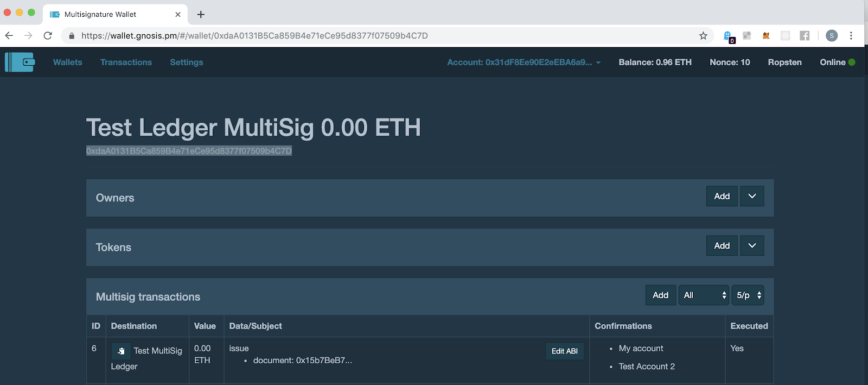Click Add in the Owners panel
Screen dimensions: 868x385
(x=722, y=196)
